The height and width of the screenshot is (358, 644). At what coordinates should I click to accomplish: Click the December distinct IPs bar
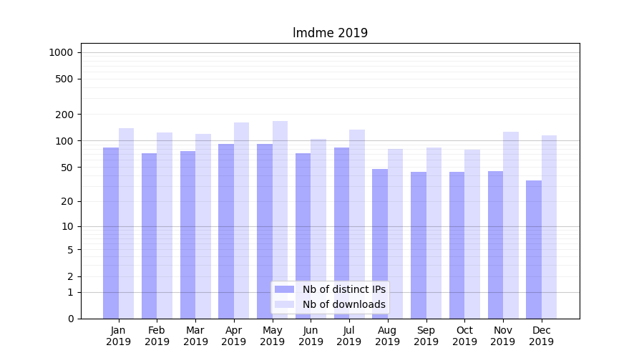534,249
